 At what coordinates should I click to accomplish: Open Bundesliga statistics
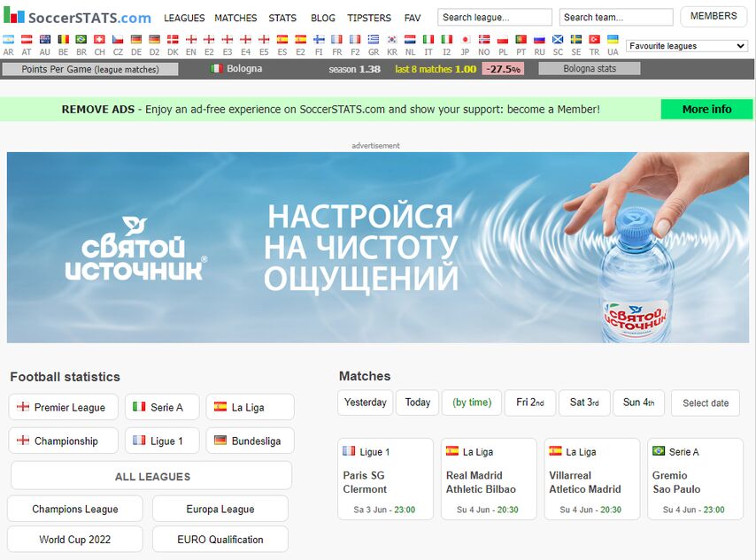coord(250,441)
